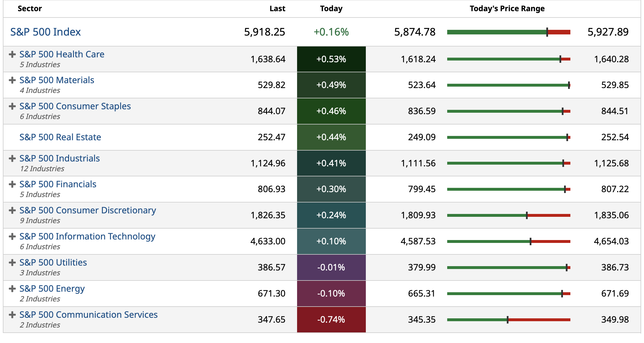This screenshot has height=343, width=644.
Task: Click plus icon beside Information Technology
Action: (x=12, y=237)
